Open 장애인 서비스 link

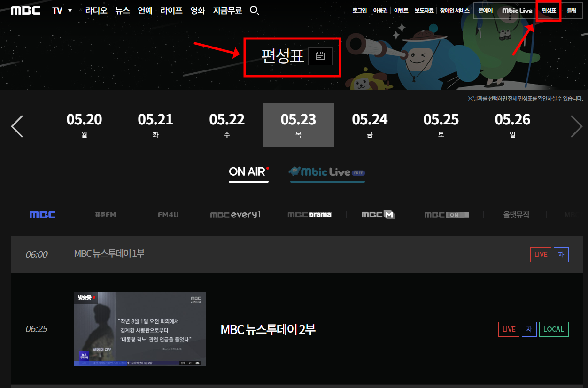coord(455,10)
